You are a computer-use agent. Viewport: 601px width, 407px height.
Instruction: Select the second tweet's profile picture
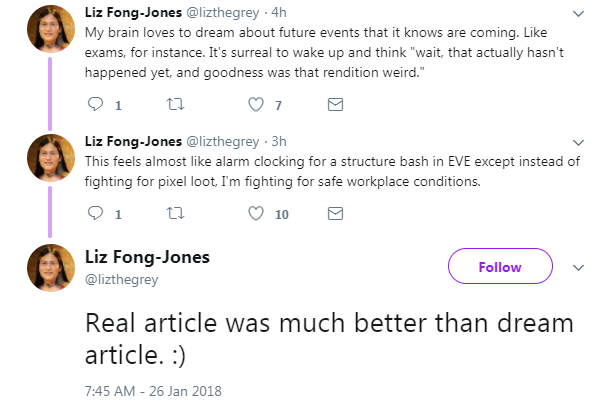(x=51, y=158)
